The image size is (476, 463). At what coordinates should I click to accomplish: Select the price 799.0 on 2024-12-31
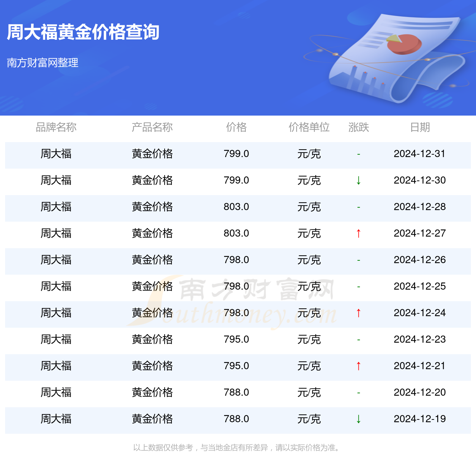coord(236,154)
